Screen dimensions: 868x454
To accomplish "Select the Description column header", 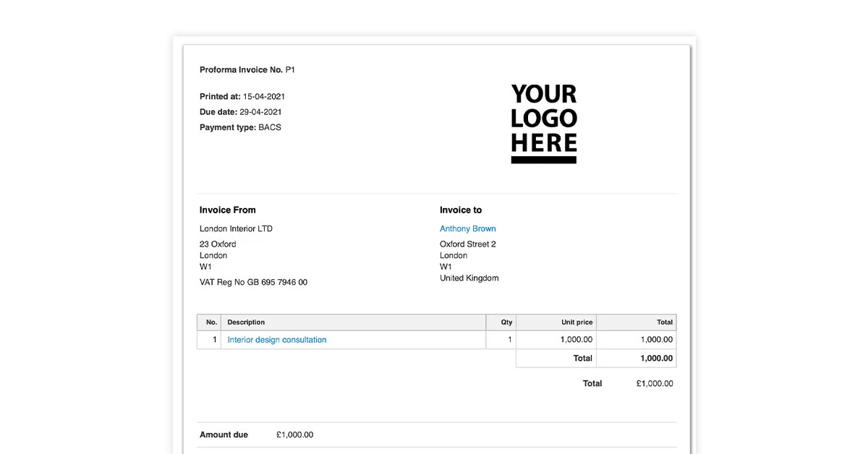I will (246, 322).
